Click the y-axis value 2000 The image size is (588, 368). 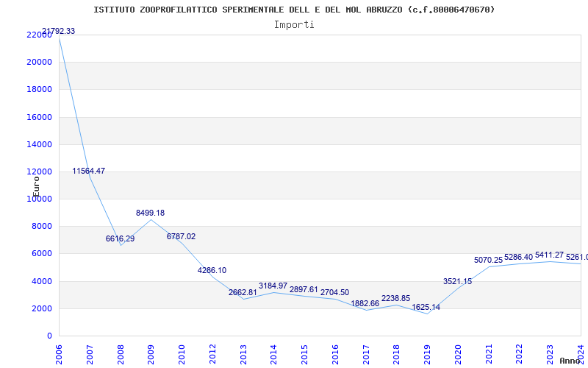(x=42, y=308)
